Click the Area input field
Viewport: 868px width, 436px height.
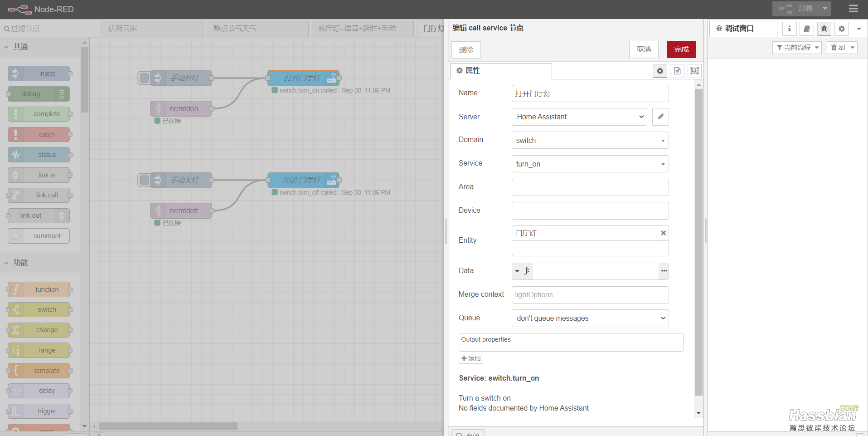pos(590,187)
